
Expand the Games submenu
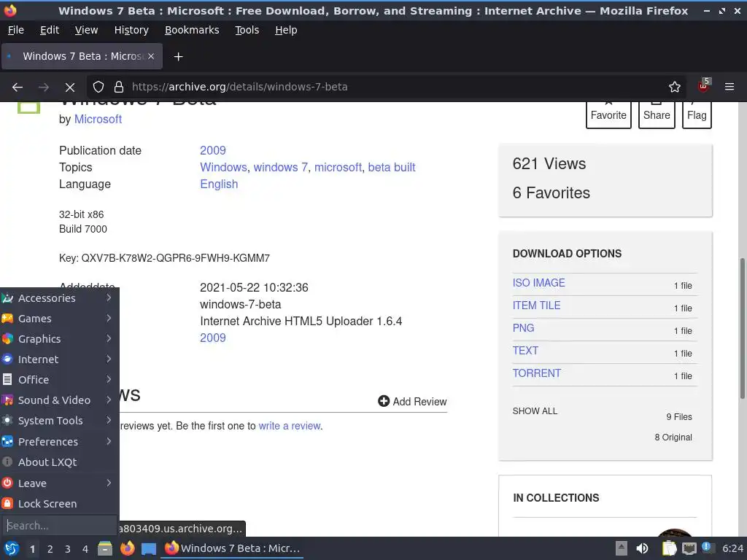coord(60,319)
